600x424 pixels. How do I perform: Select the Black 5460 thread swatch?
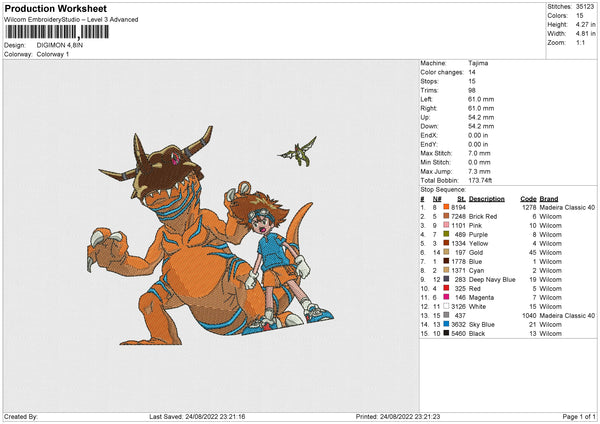446,333
